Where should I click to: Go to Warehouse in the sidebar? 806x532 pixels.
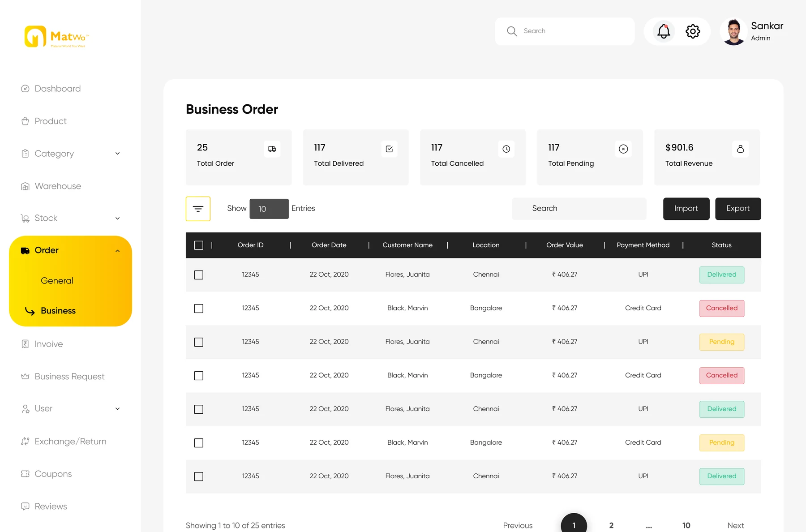(x=51, y=186)
